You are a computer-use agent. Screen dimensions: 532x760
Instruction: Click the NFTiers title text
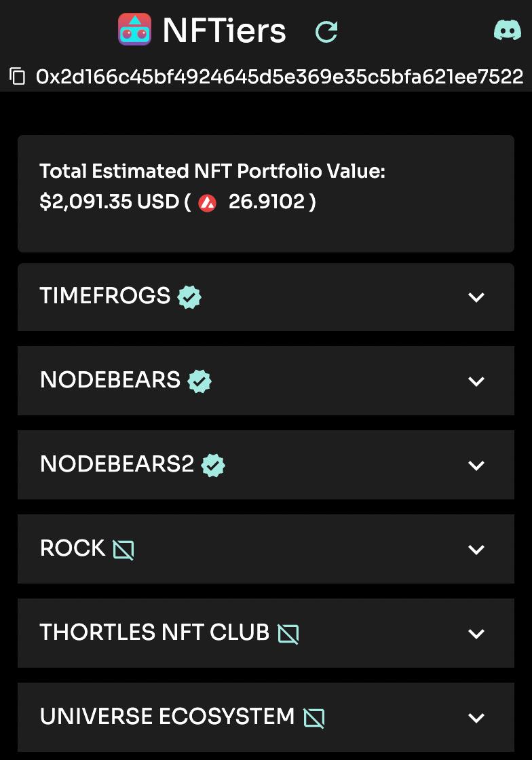coord(225,31)
